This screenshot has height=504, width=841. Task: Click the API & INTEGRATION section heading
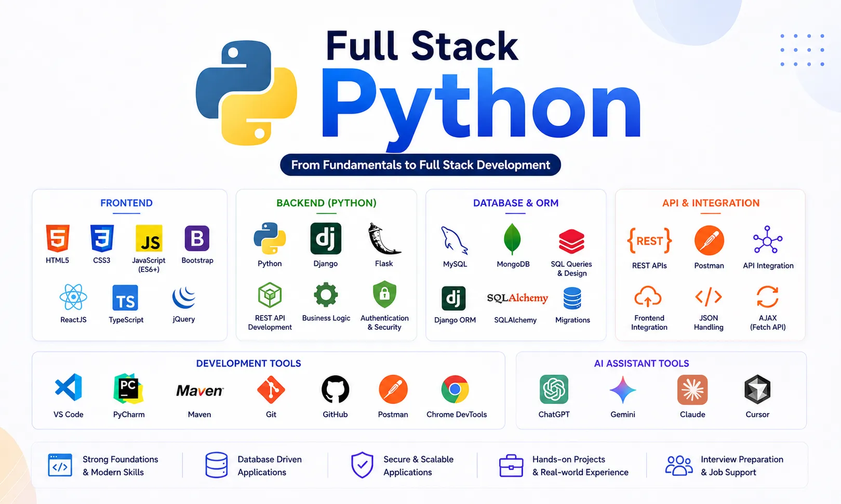[x=711, y=203]
